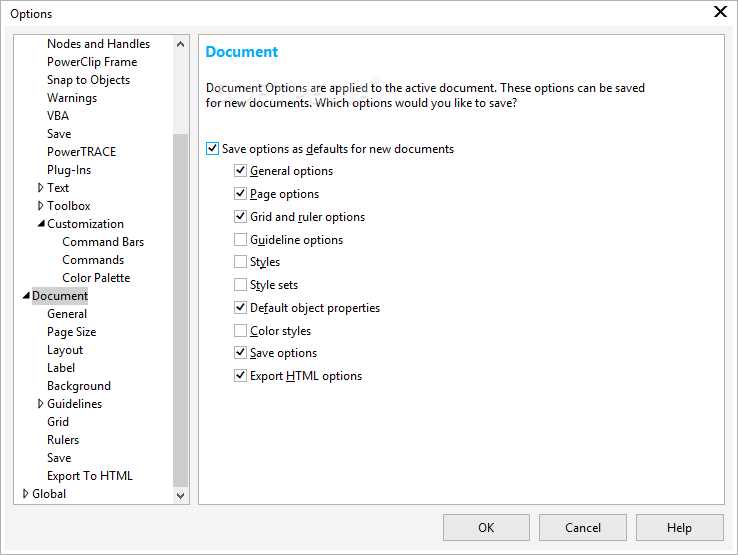Viewport: 738px width, 555px height.
Task: Expand the Text tree node arrow
Action: 40,188
